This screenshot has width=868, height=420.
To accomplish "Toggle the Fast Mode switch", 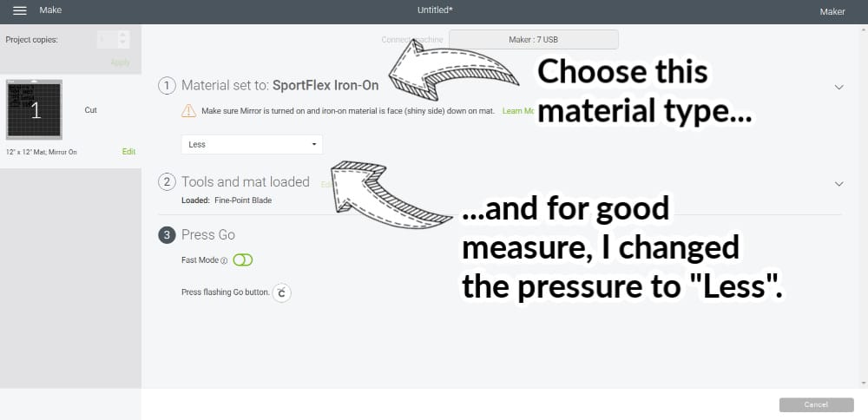I will coord(242,260).
